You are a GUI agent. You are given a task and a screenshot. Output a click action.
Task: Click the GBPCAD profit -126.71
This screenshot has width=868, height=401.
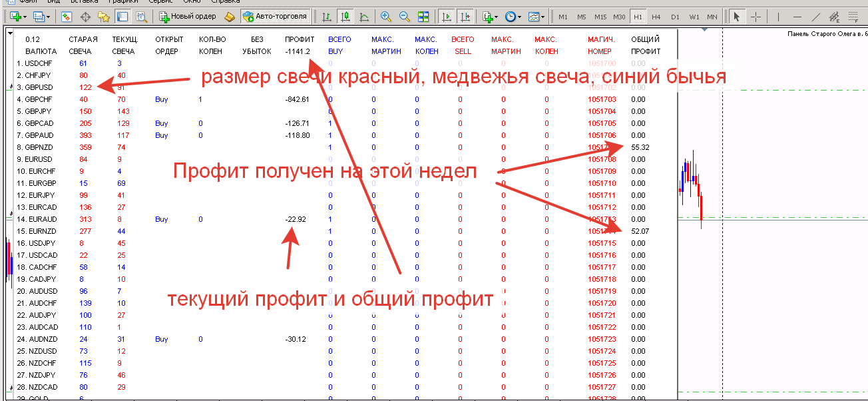click(x=297, y=123)
